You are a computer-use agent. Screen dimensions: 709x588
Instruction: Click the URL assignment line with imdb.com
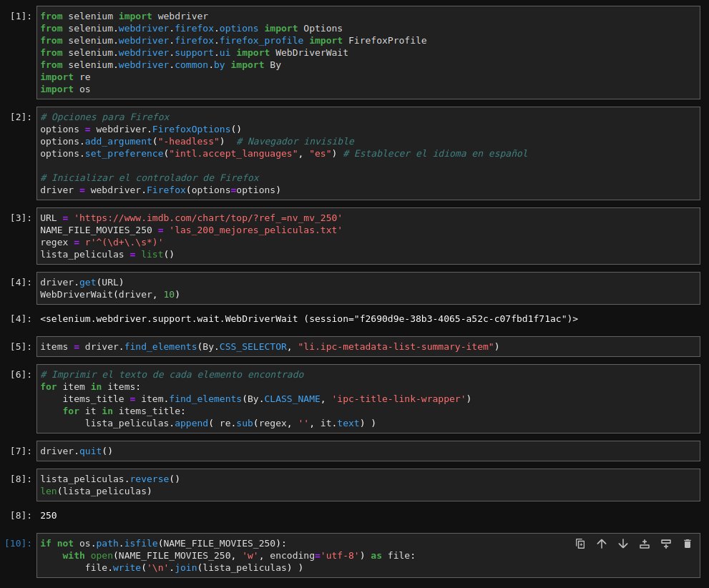[x=191, y=218]
